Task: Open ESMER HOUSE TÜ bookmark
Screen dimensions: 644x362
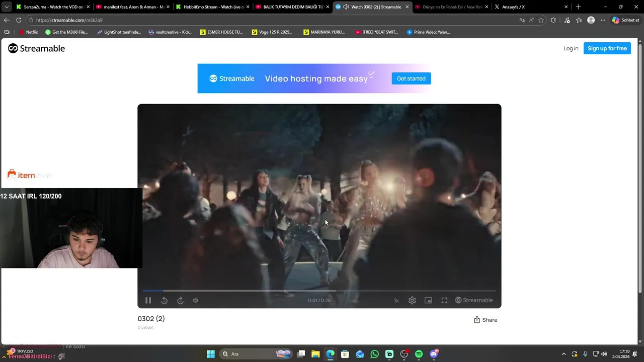Action: click(x=221, y=32)
